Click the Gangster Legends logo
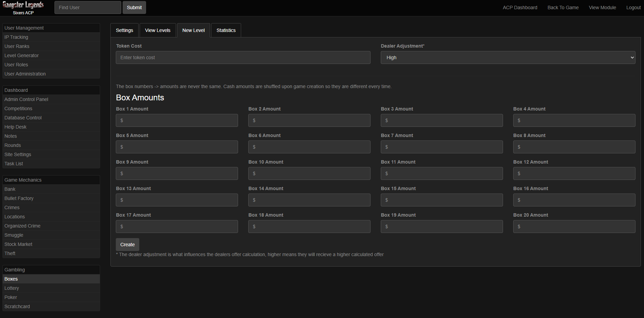644x318 pixels. [23, 5]
